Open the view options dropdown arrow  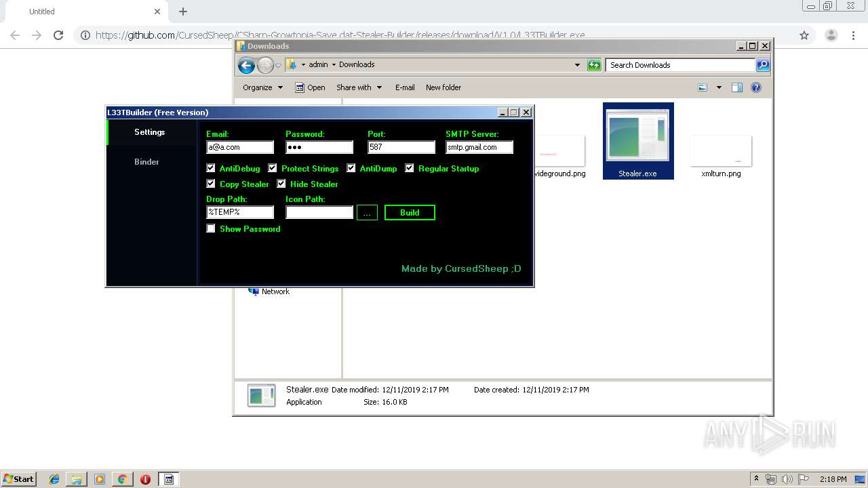pos(719,87)
